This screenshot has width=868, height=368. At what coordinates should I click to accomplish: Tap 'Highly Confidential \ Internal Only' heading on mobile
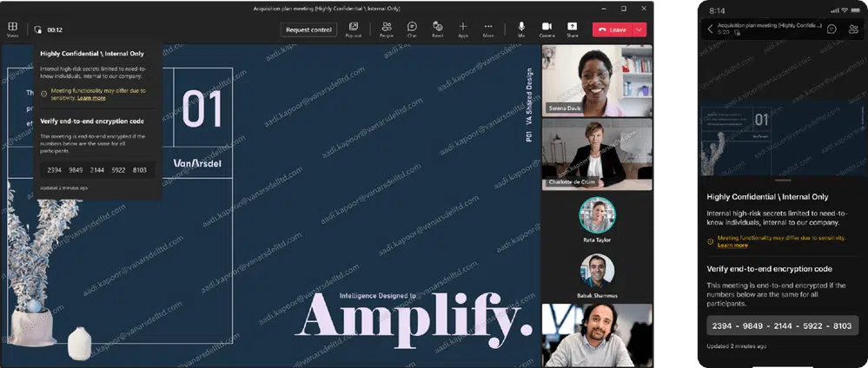pos(767,197)
